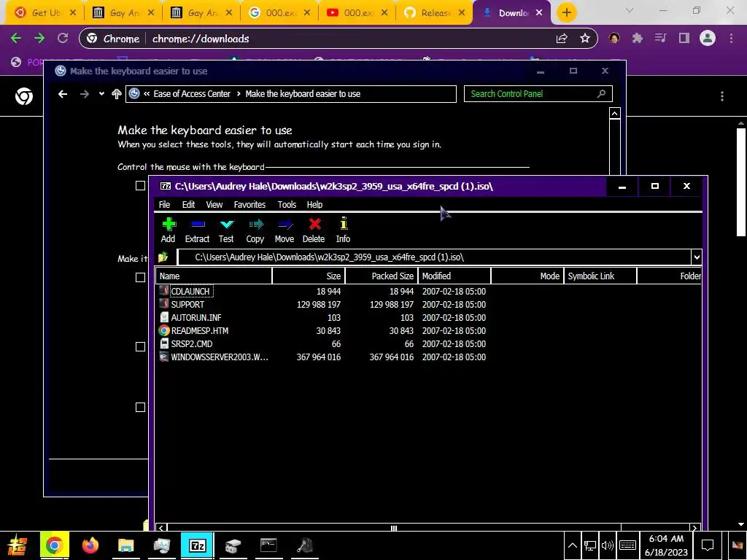Viewport: 747px width, 560px height.
Task: Open the Control Panel recent locations dropdown
Action: 101,94
